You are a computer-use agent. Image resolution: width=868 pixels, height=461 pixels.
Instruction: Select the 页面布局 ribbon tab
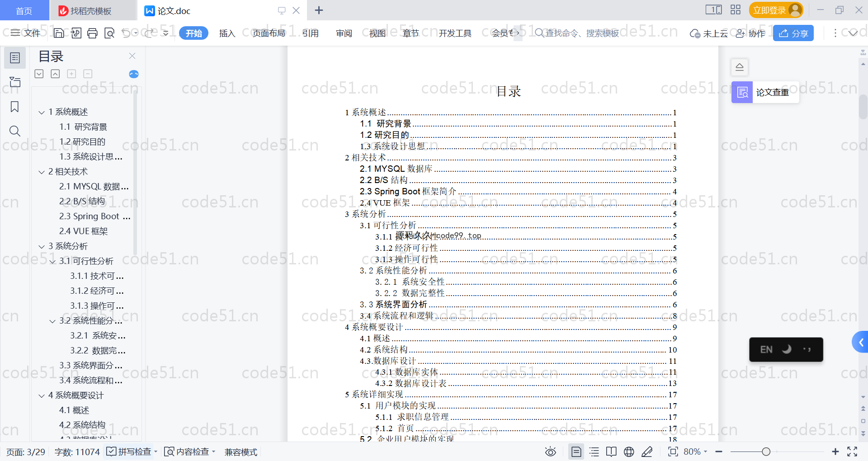(x=269, y=33)
